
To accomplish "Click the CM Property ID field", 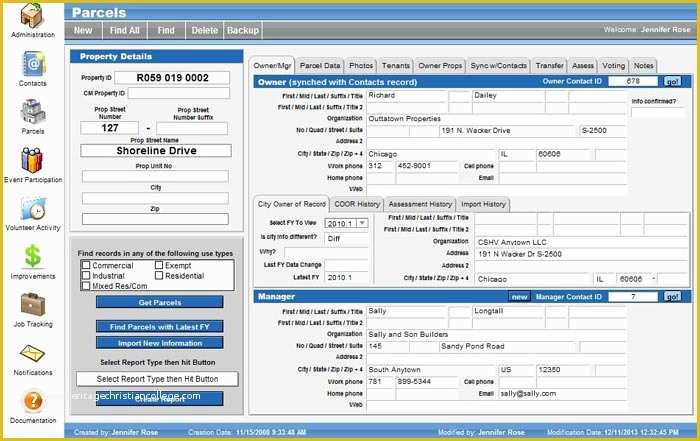I will (179, 93).
